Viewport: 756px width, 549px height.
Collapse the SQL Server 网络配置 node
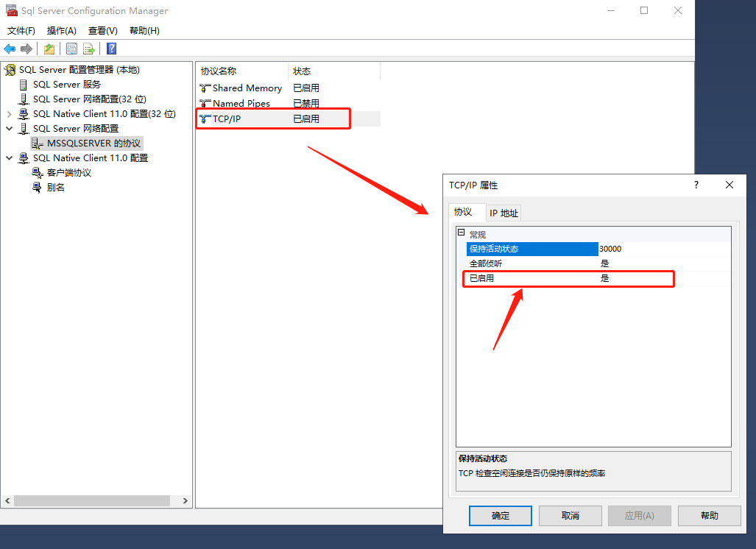(x=9, y=129)
